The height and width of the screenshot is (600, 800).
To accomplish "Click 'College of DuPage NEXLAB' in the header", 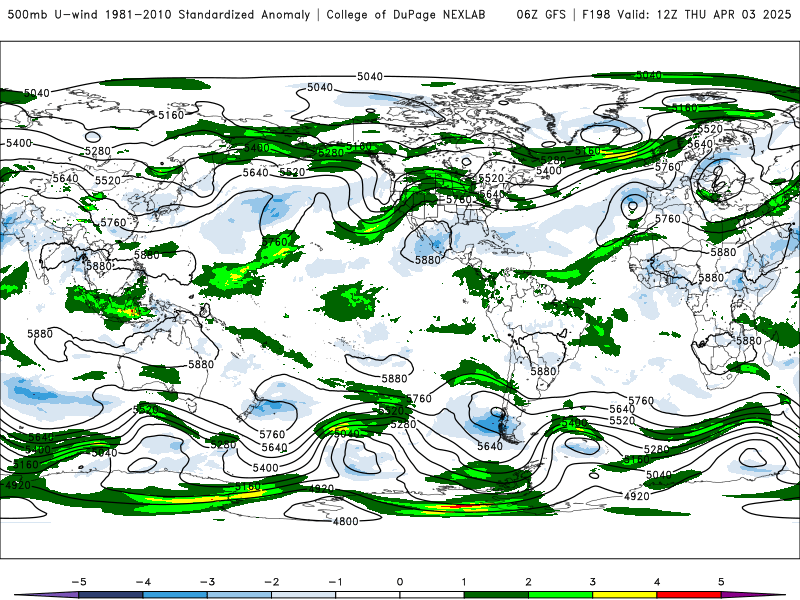I will click(x=406, y=14).
